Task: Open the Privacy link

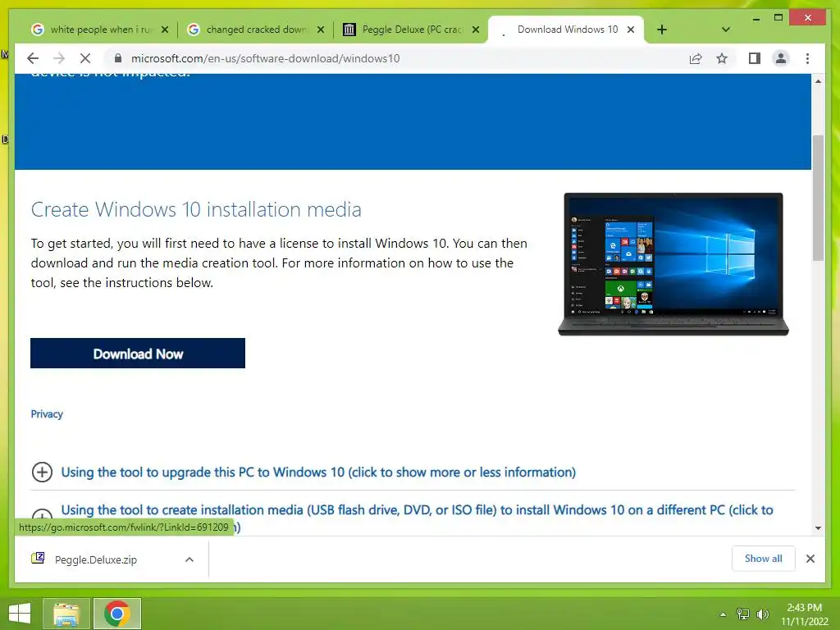Action: pos(47,414)
